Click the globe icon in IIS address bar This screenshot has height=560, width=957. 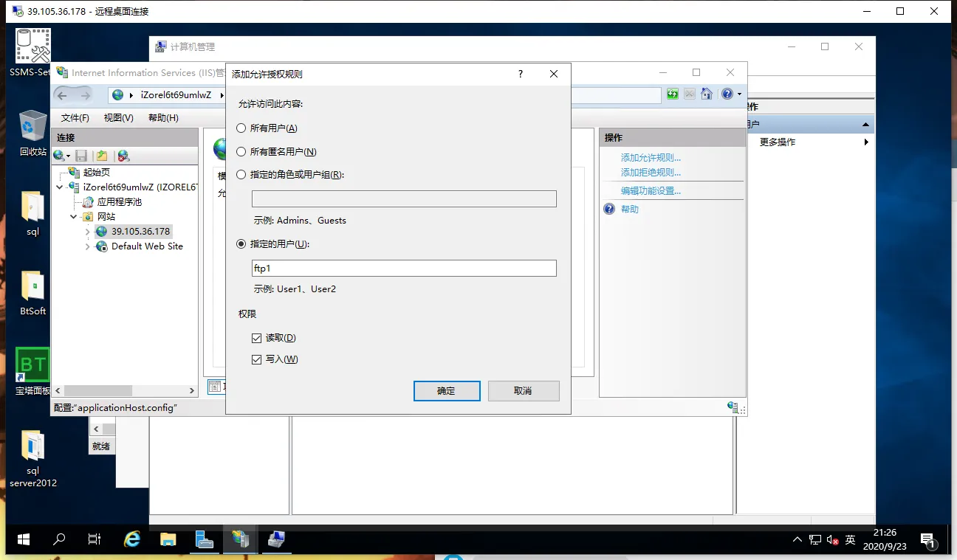point(117,94)
